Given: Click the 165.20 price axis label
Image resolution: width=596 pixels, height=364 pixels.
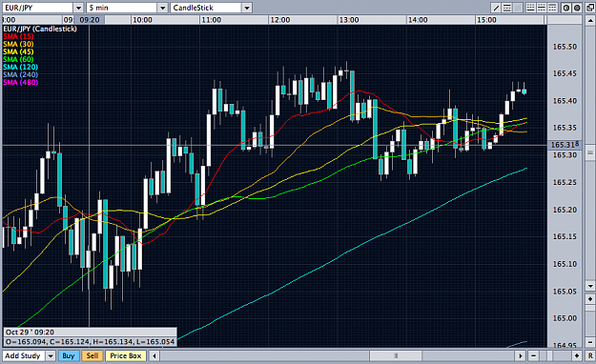Looking at the screenshot, I should pos(565,210).
